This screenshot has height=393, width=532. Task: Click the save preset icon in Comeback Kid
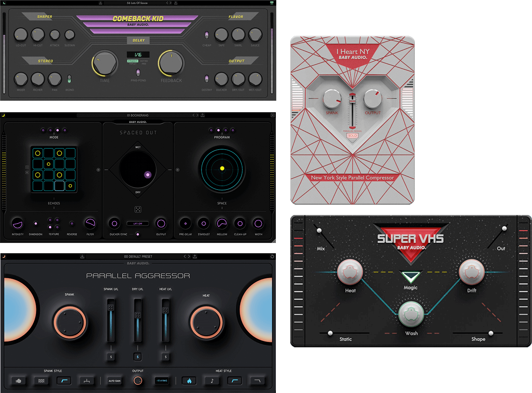click(101, 3)
